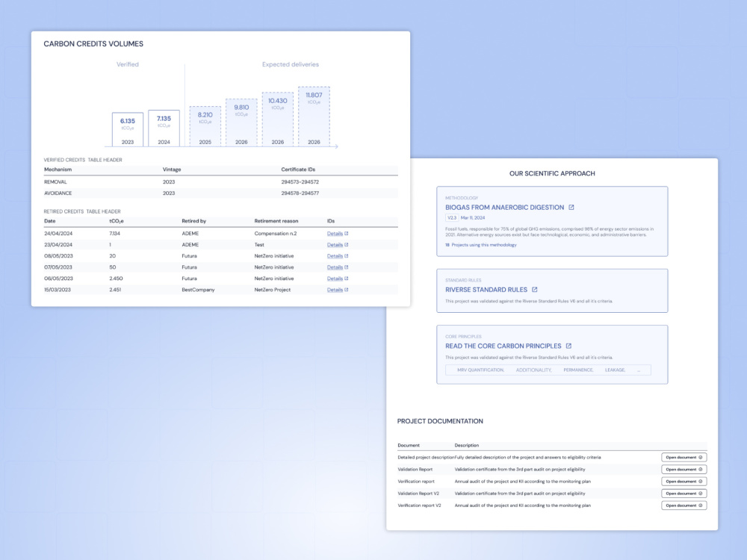Click the Project Documentation heading

point(440,421)
